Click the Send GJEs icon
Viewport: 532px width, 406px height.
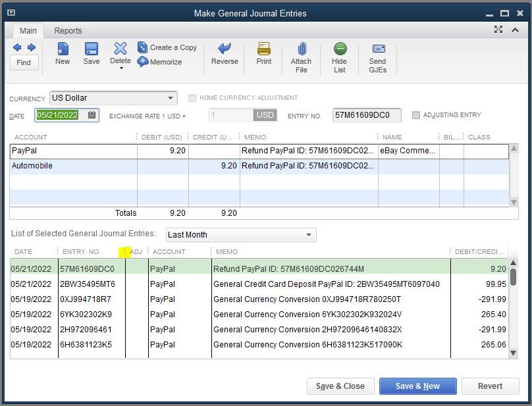click(x=378, y=49)
